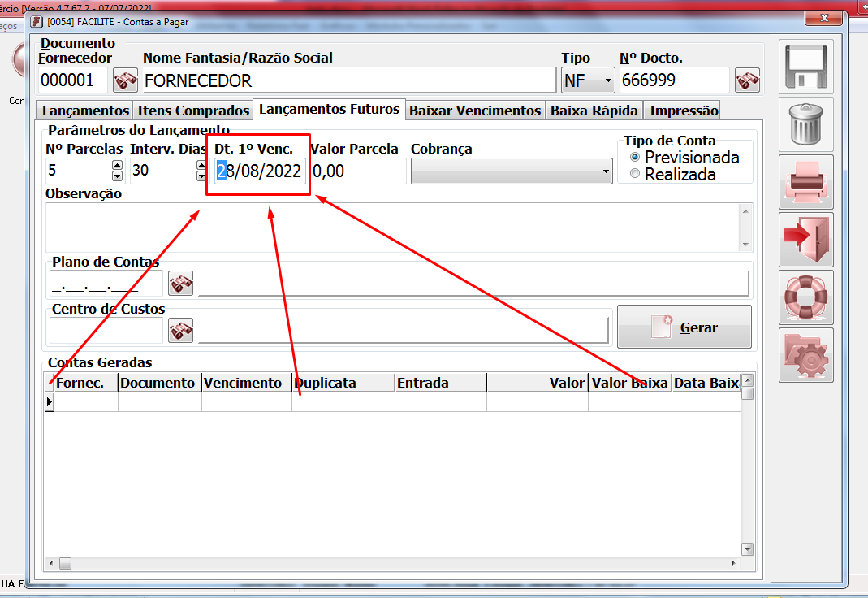Image resolution: width=868 pixels, height=598 pixels.
Task: Click the Print printer icon
Action: point(805,182)
